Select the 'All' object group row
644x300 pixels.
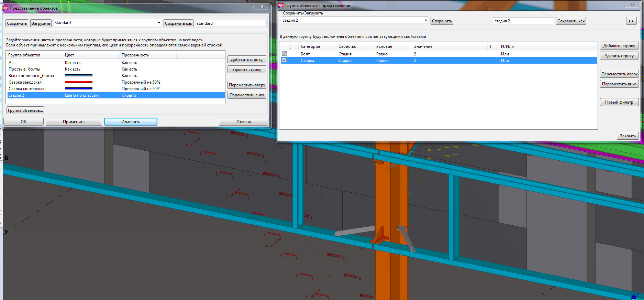coord(11,63)
